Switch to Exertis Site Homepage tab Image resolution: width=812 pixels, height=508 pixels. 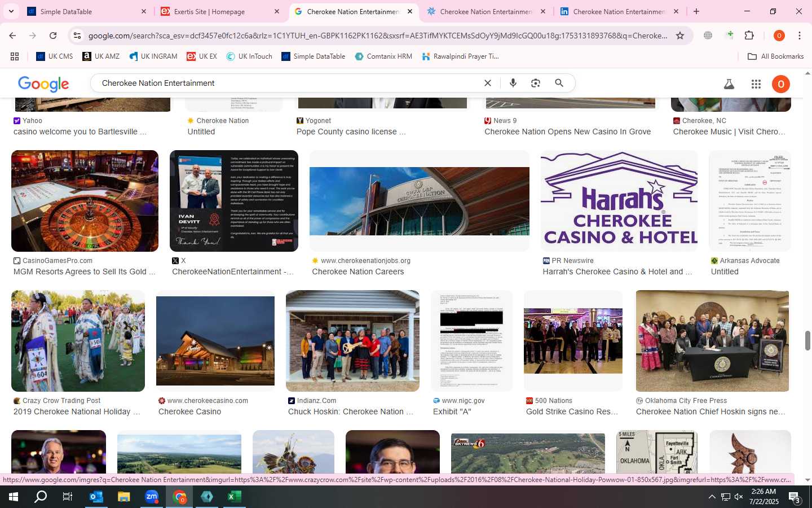pyautogui.click(x=219, y=11)
